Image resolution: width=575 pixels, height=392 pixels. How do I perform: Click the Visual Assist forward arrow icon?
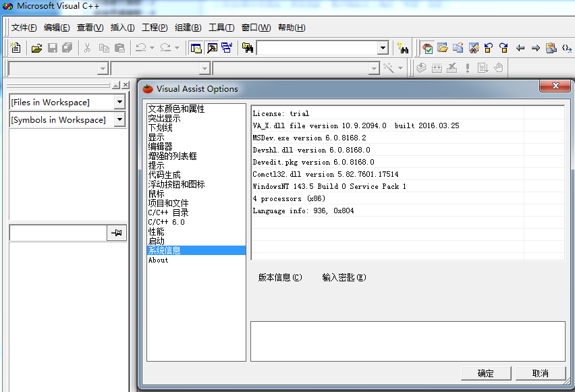tap(536, 48)
